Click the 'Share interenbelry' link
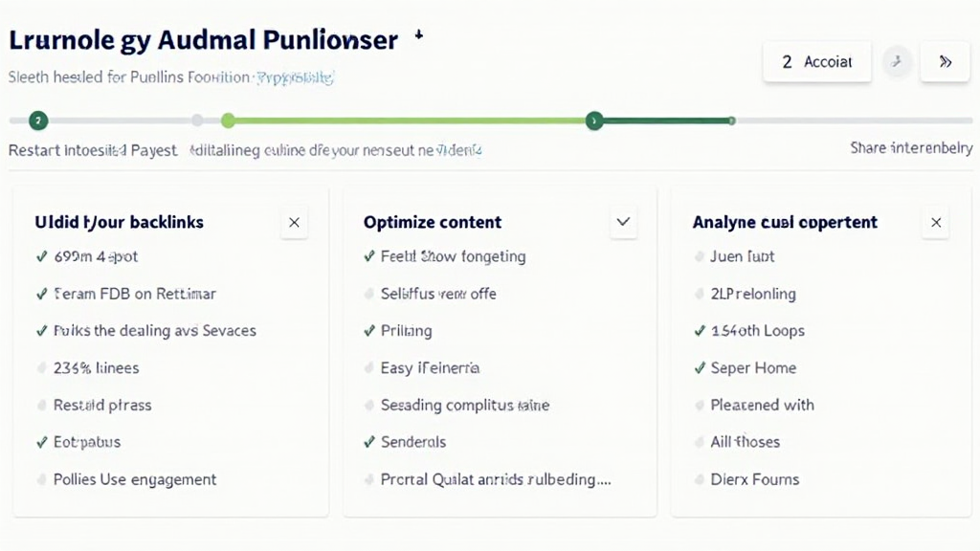980x551 pixels. (x=910, y=148)
